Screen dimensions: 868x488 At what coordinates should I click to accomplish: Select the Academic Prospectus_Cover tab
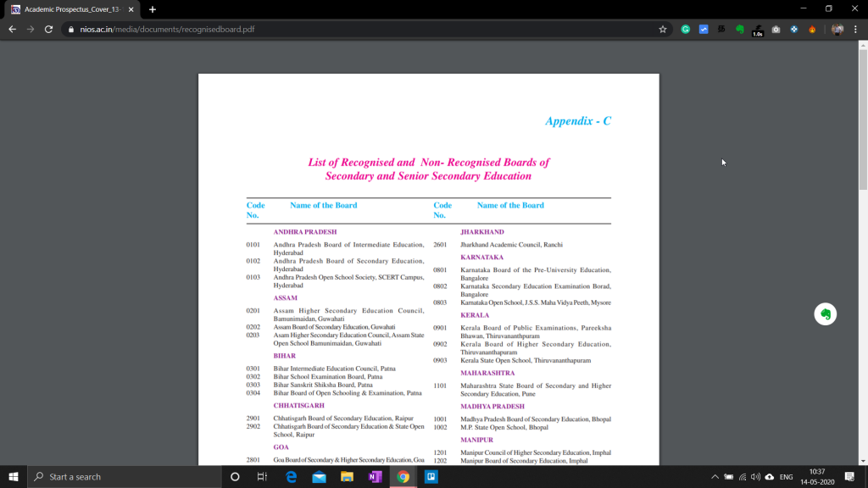click(x=73, y=9)
